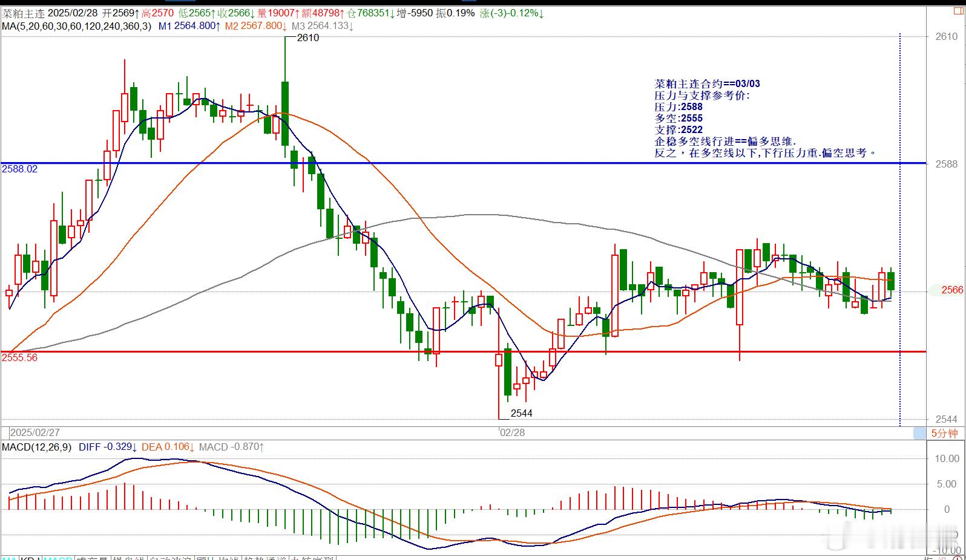Click the 高2570 high price value
Viewport: 966px width, 560px height.
(x=157, y=13)
